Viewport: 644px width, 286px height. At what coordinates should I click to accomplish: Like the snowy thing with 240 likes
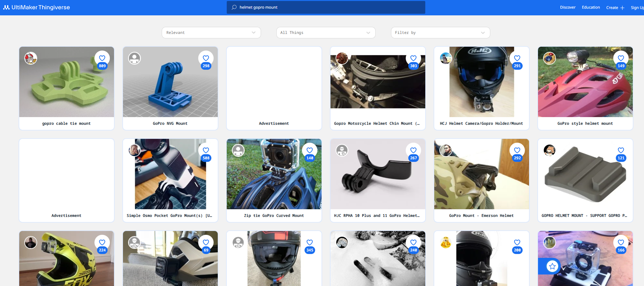click(413, 242)
